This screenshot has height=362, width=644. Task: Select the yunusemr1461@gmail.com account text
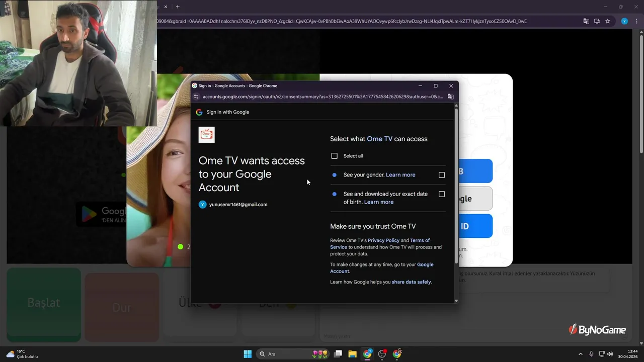pyautogui.click(x=238, y=205)
